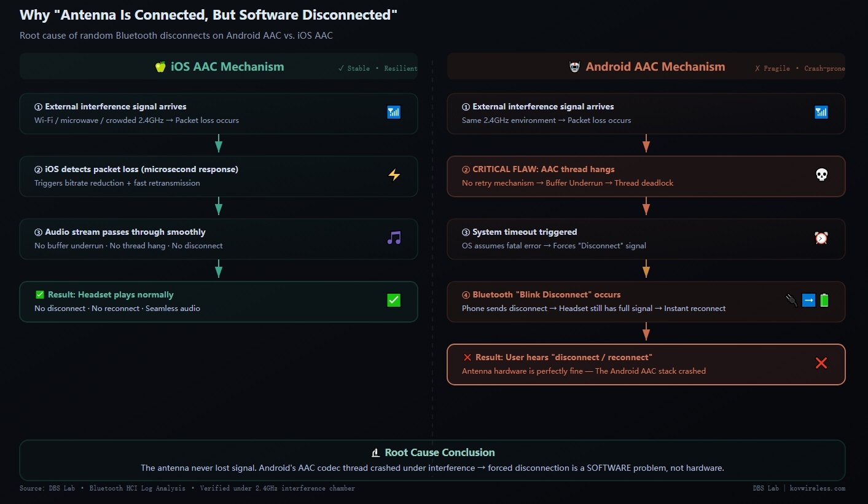
Task: Click the alarm clock icon in the System timeout card
Action: click(x=821, y=238)
